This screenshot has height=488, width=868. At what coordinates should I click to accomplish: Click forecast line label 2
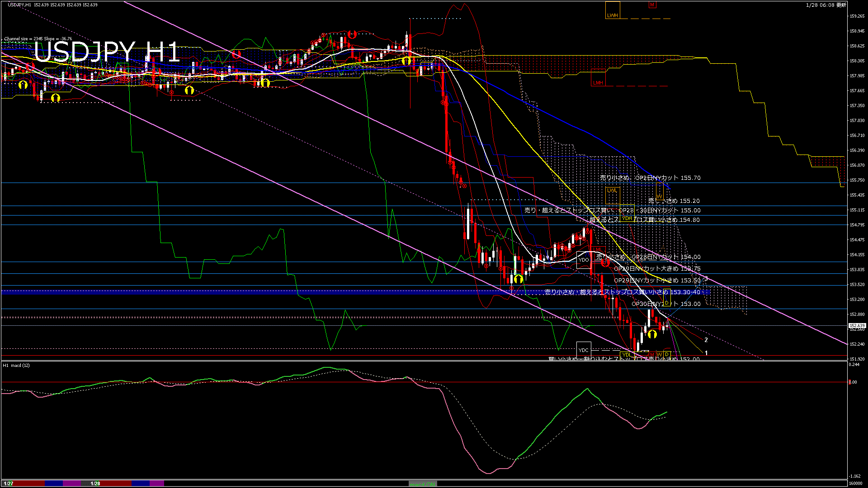coord(706,340)
